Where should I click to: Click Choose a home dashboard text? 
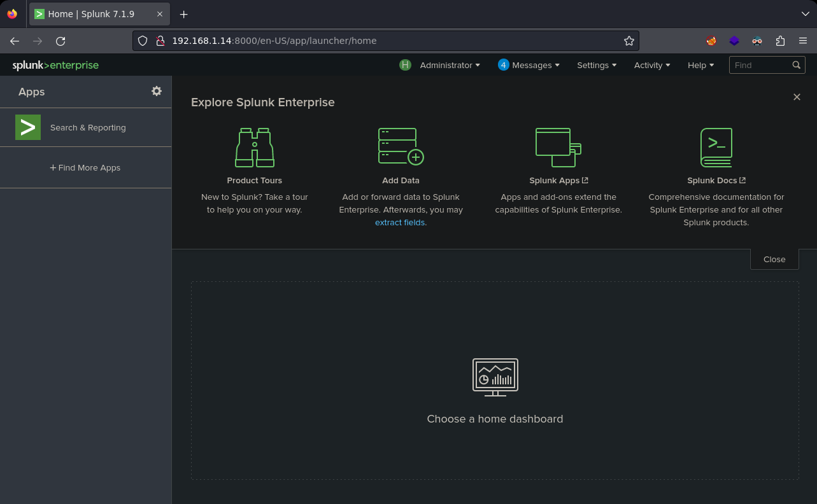point(495,419)
